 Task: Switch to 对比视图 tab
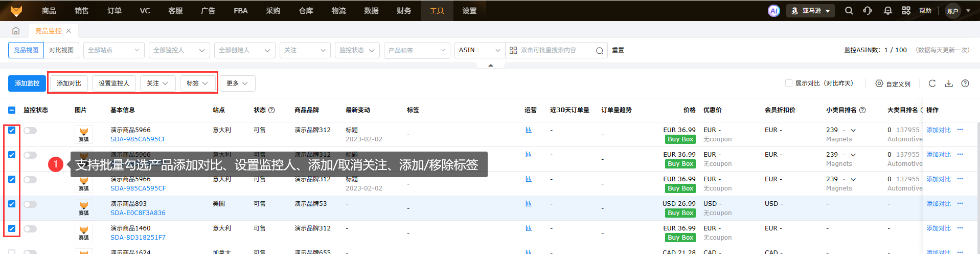[x=61, y=50]
